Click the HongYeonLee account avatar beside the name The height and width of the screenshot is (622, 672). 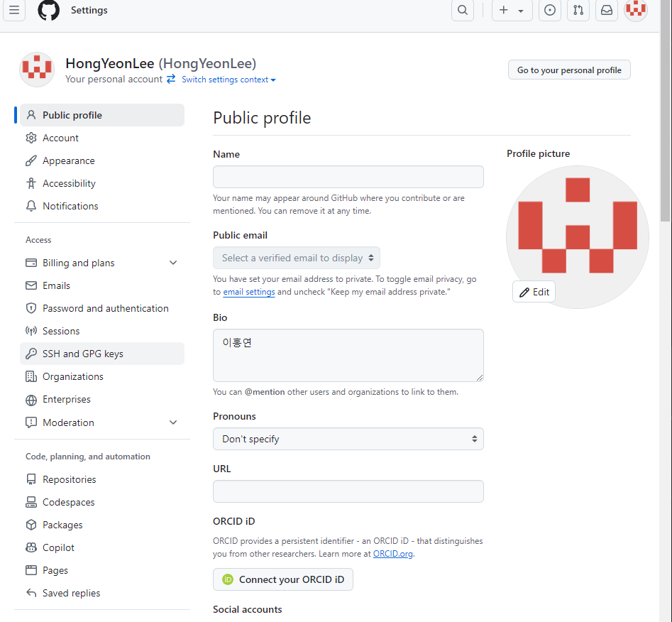(x=37, y=70)
